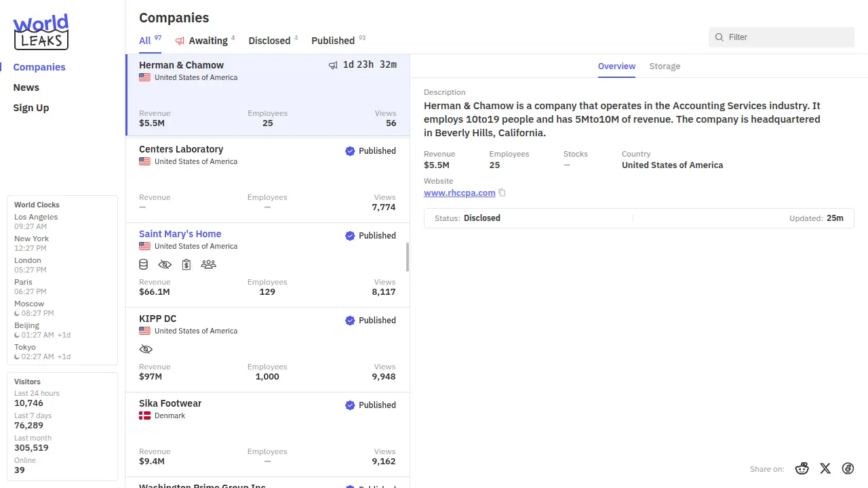Share on Facebook via the icon
Image resolution: width=868 pixels, height=488 pixels.
(848, 468)
